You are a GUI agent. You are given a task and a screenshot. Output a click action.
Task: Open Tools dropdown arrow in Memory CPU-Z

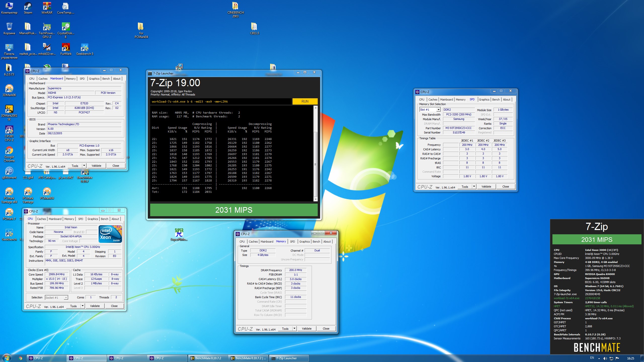pyautogui.click(x=295, y=329)
